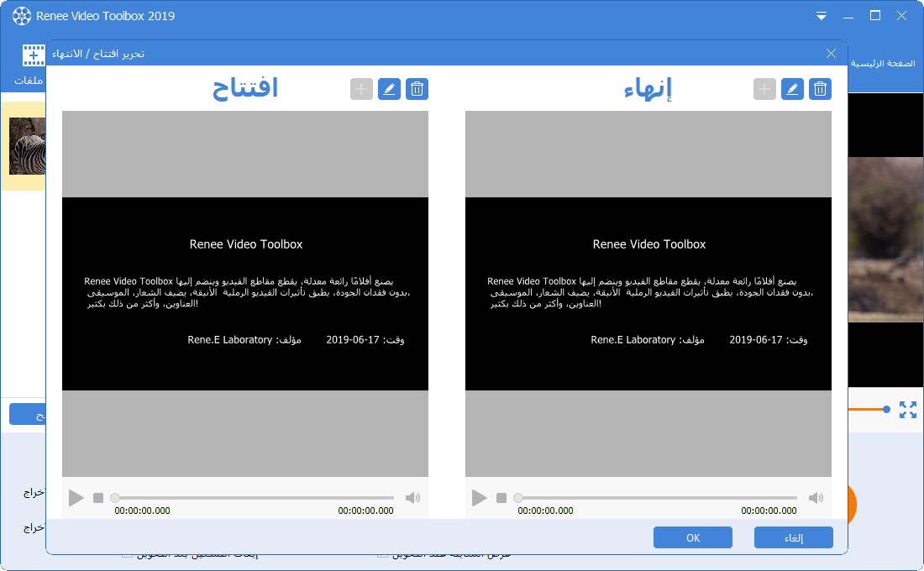Cancel the dialog with إلغاء button

point(794,537)
